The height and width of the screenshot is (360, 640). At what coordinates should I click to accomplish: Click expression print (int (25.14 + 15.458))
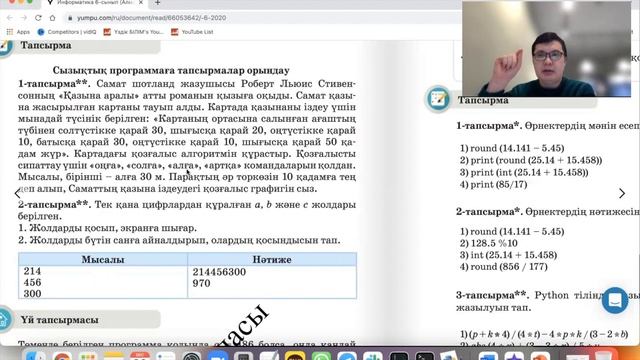tap(529, 173)
